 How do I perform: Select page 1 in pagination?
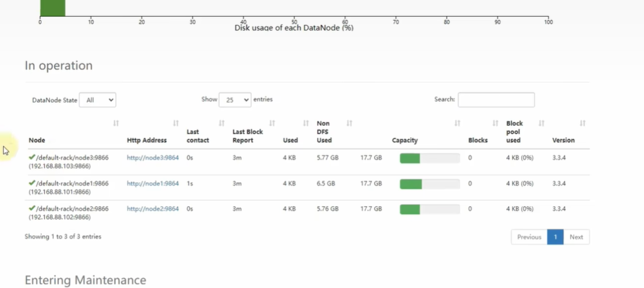point(556,237)
